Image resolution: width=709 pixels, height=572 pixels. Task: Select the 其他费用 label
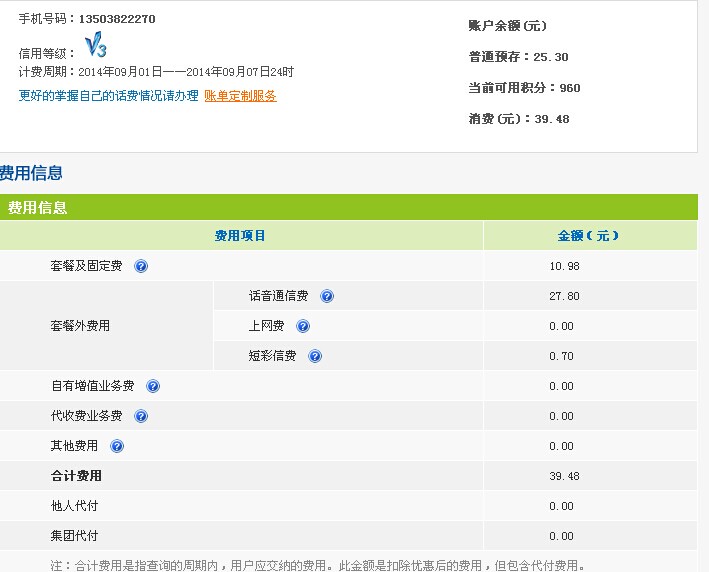(x=74, y=446)
